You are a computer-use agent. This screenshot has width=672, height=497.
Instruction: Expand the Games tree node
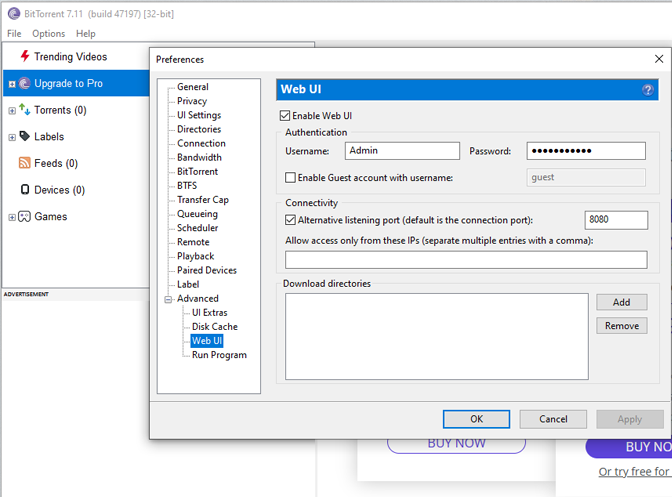coord(12,217)
